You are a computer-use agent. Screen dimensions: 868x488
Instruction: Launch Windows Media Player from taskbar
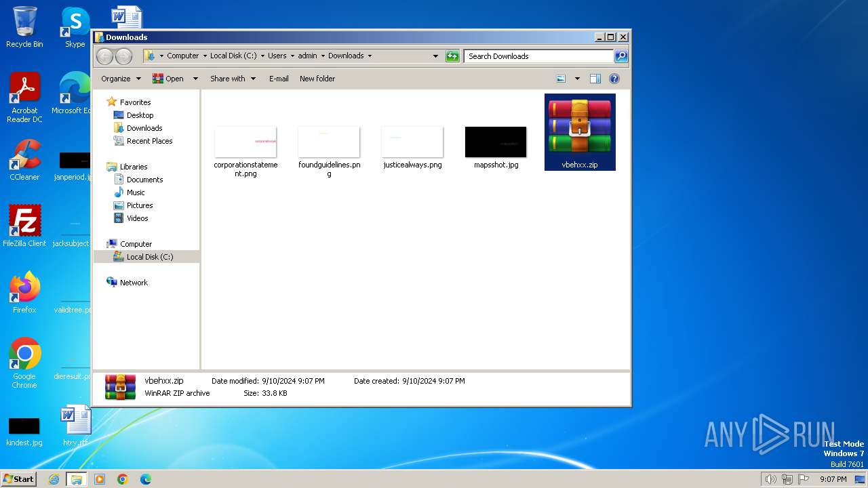(100, 479)
